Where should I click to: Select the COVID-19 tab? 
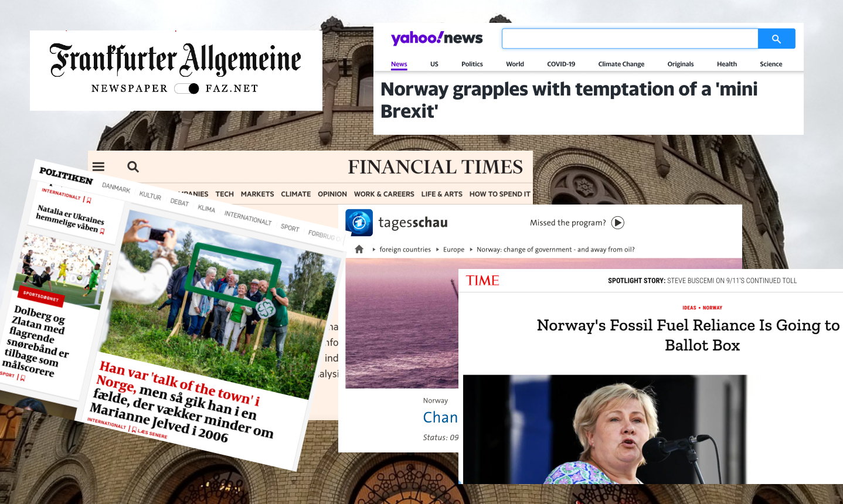pos(561,64)
